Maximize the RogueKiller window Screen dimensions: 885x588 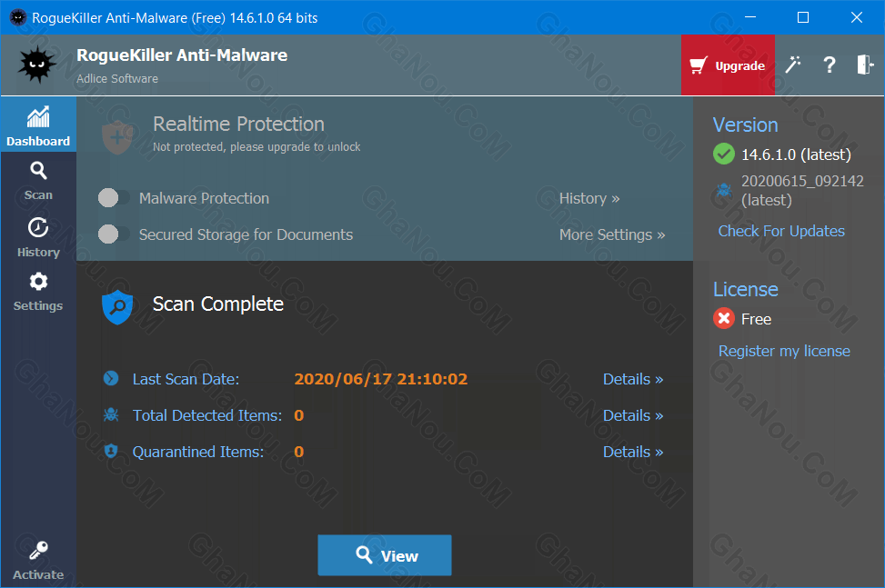(x=802, y=17)
